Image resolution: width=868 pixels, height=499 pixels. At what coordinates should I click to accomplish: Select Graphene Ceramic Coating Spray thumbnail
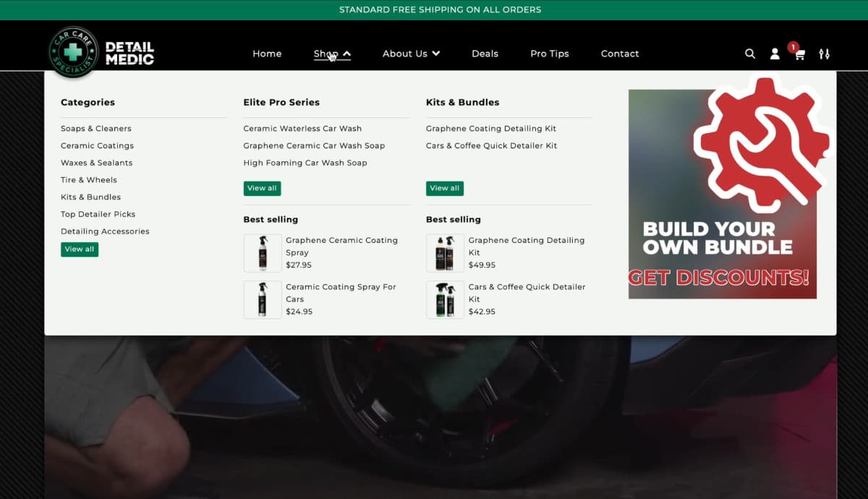(263, 253)
